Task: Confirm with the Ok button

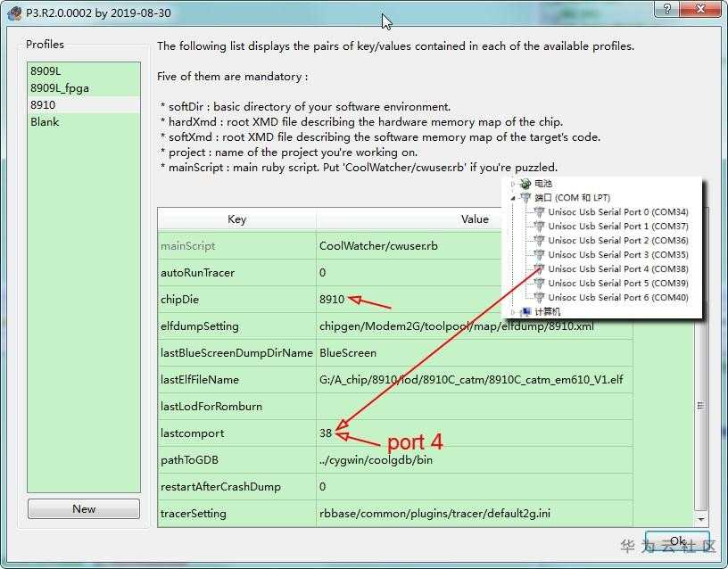Action: point(677,541)
